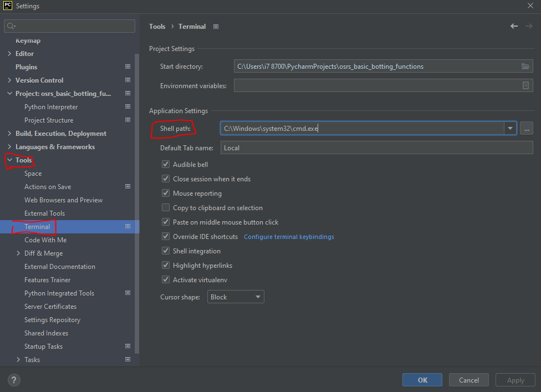Select Settings Repository item

52,320
